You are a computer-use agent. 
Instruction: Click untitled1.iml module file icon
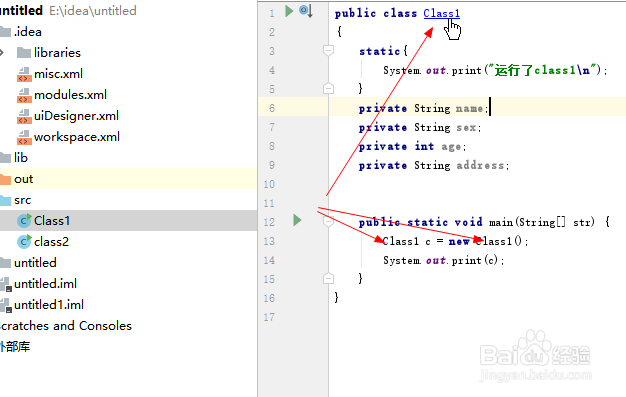pos(6,306)
